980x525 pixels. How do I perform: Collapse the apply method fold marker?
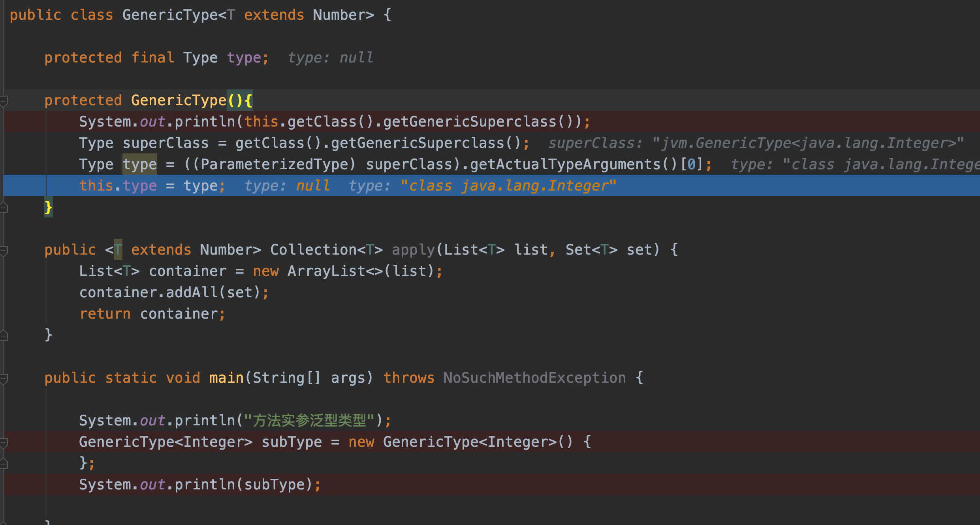point(4,251)
